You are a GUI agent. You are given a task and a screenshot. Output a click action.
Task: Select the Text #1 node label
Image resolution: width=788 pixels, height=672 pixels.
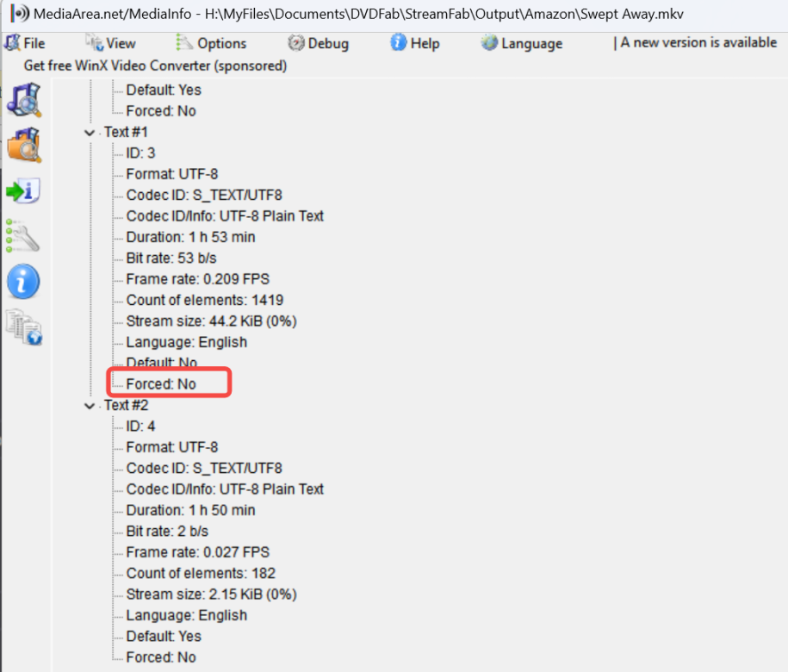[126, 132]
